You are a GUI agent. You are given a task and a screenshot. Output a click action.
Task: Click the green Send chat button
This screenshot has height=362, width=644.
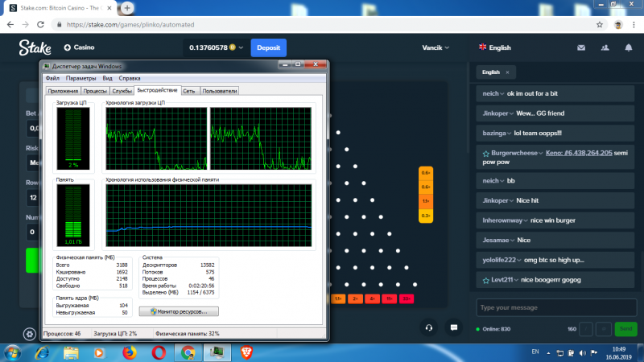pos(625,329)
